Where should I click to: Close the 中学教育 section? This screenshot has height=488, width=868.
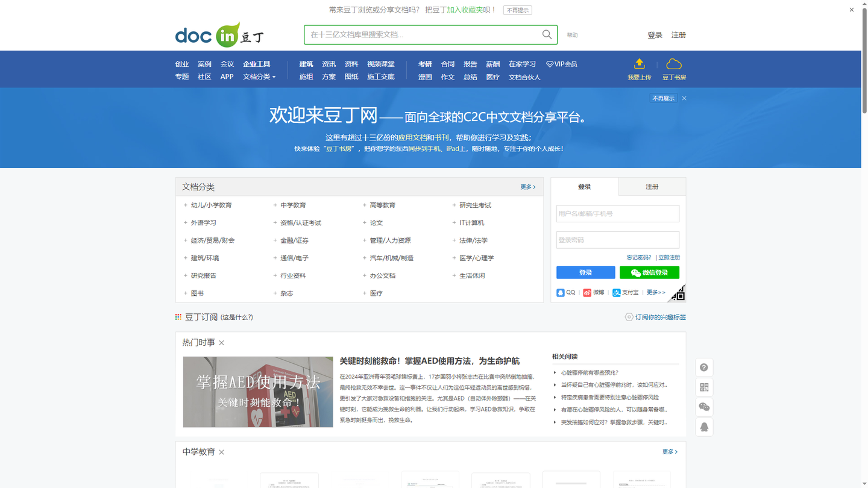pos(222,452)
